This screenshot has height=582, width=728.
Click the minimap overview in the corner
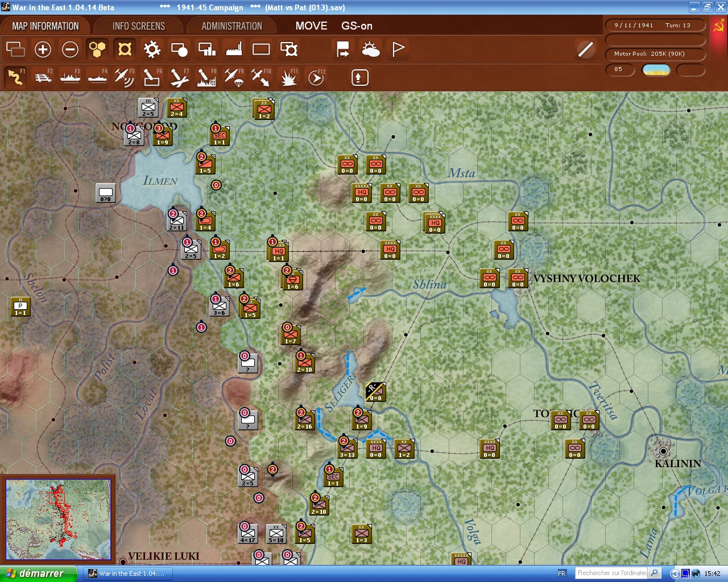tap(58, 519)
